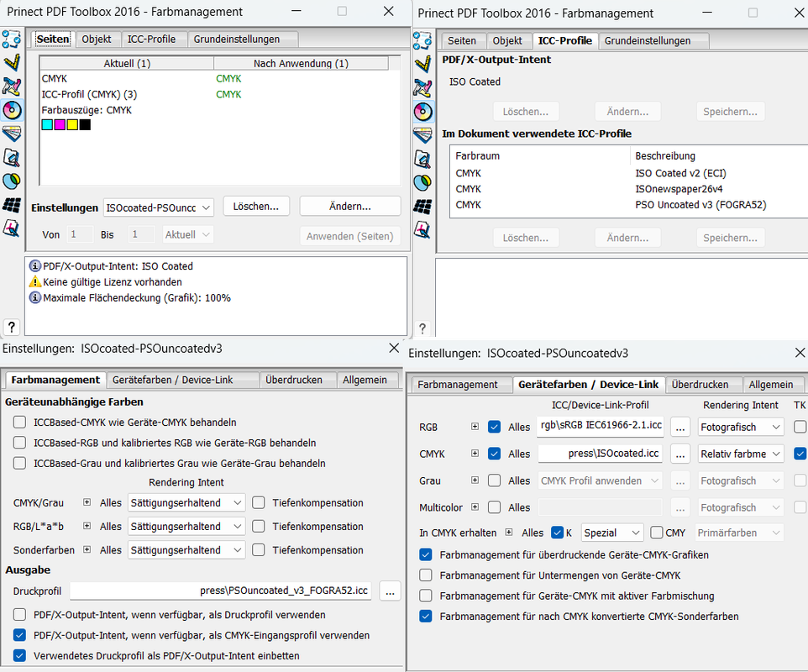Screen dimensions: 808x672
Task: Open the CMYK/Grau Rendering Intent dropdown
Action: coord(186,502)
